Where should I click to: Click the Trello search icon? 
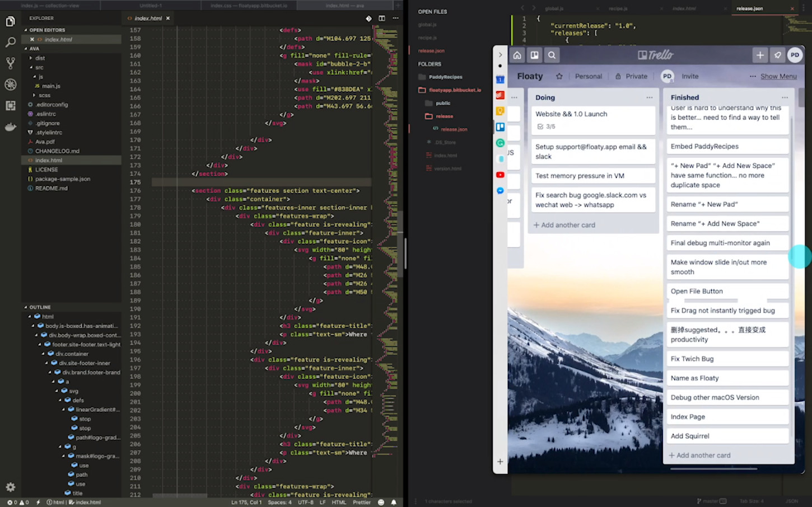[x=552, y=55]
